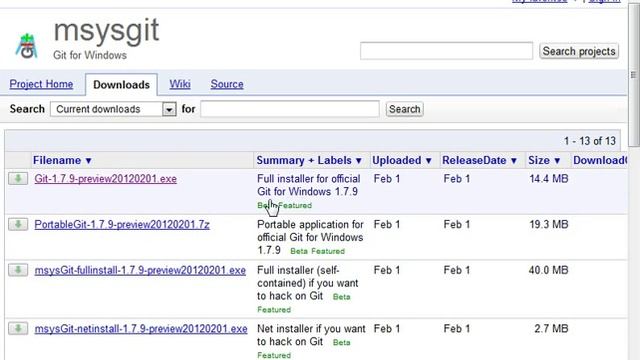Viewport: 640px width, 360px height.
Task: Click the 'Git for Windows' project subtitle
Action: pos(90,55)
